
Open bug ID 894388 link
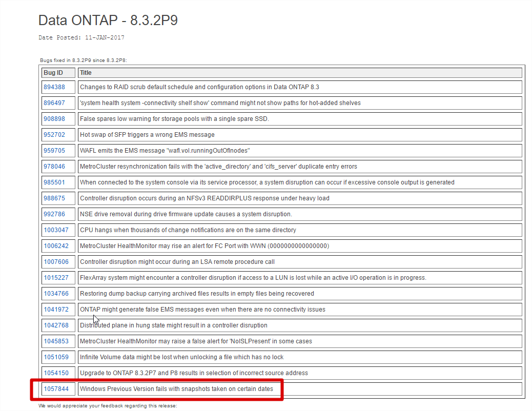click(x=54, y=87)
